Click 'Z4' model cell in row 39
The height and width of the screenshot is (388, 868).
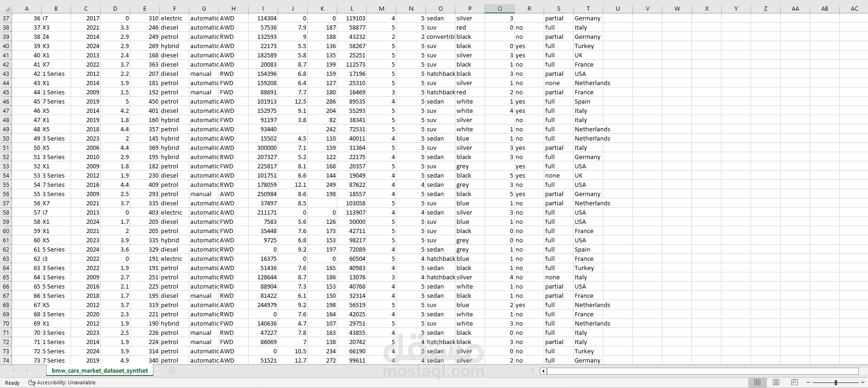[x=56, y=37]
